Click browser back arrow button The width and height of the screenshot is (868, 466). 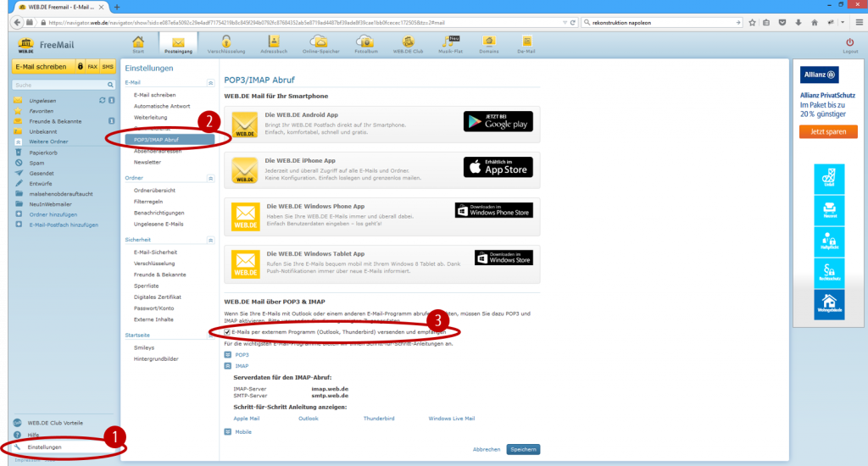click(17, 23)
